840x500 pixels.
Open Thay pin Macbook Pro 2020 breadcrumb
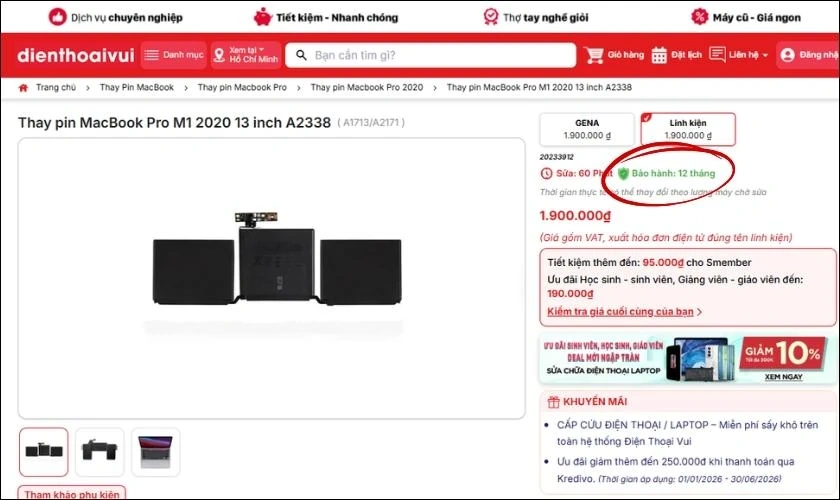tap(366, 87)
